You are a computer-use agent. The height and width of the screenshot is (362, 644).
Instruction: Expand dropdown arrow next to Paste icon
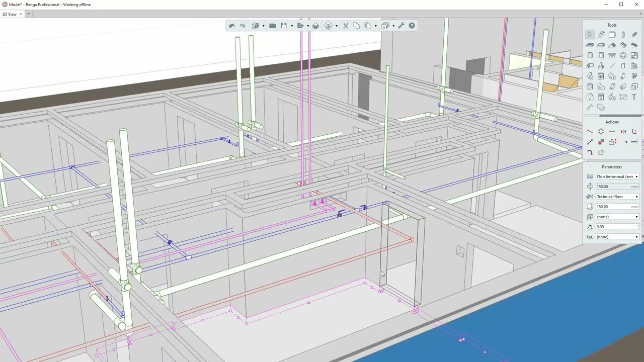[x=375, y=26]
